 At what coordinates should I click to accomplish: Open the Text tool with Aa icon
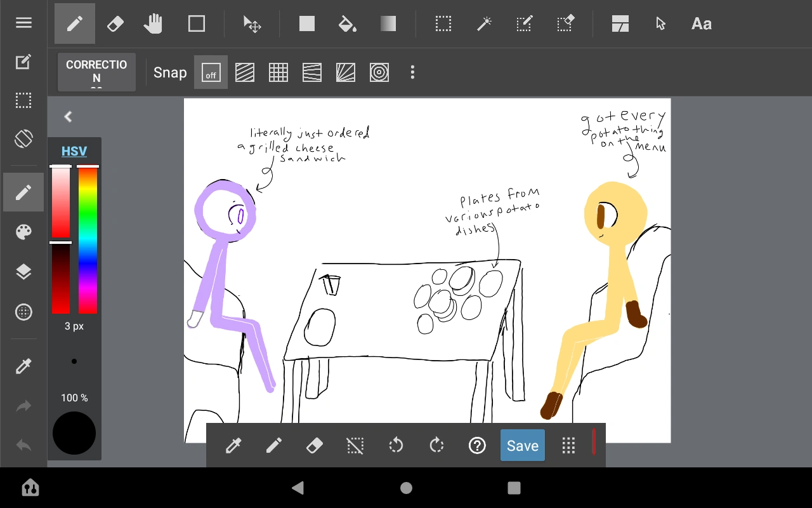click(x=701, y=23)
